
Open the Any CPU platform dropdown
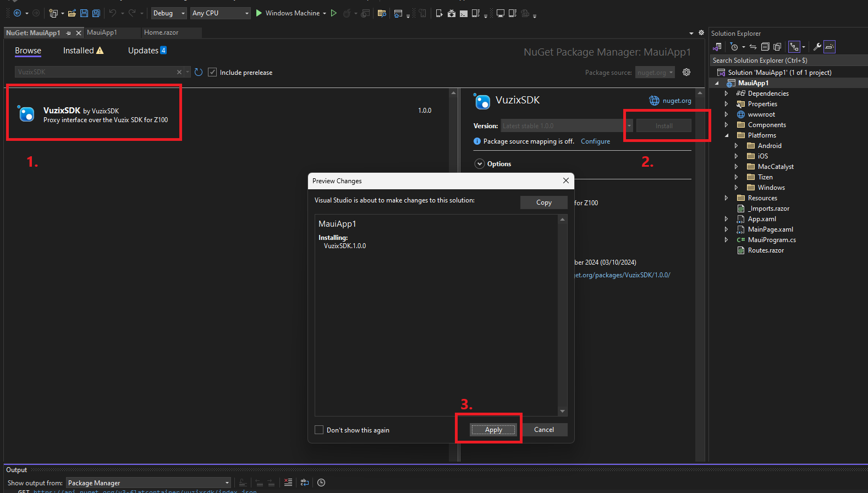pyautogui.click(x=221, y=13)
